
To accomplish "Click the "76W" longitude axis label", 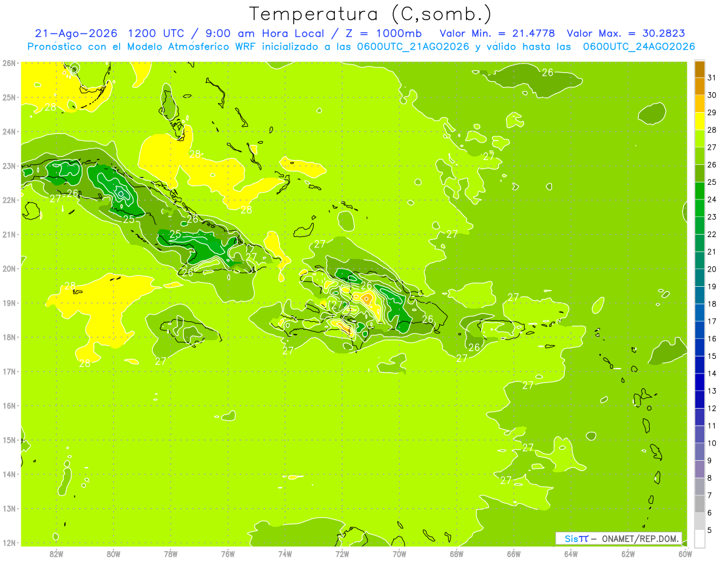I will coord(228,554).
